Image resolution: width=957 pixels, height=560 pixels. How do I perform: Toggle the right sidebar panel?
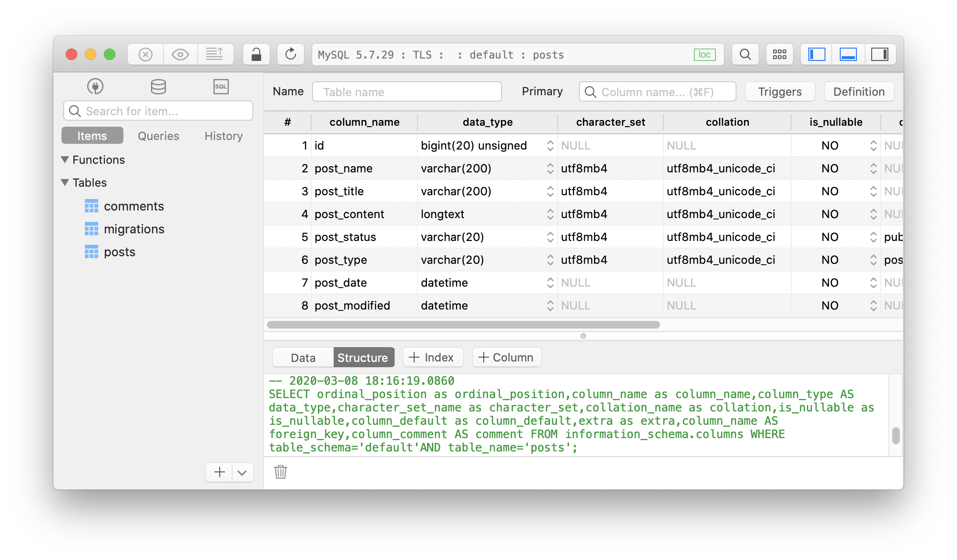click(879, 55)
